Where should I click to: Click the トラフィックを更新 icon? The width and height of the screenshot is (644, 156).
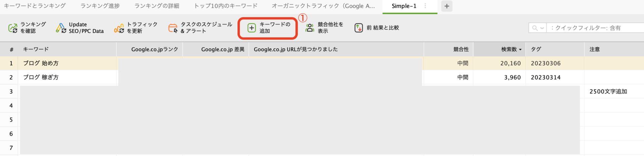(119, 28)
